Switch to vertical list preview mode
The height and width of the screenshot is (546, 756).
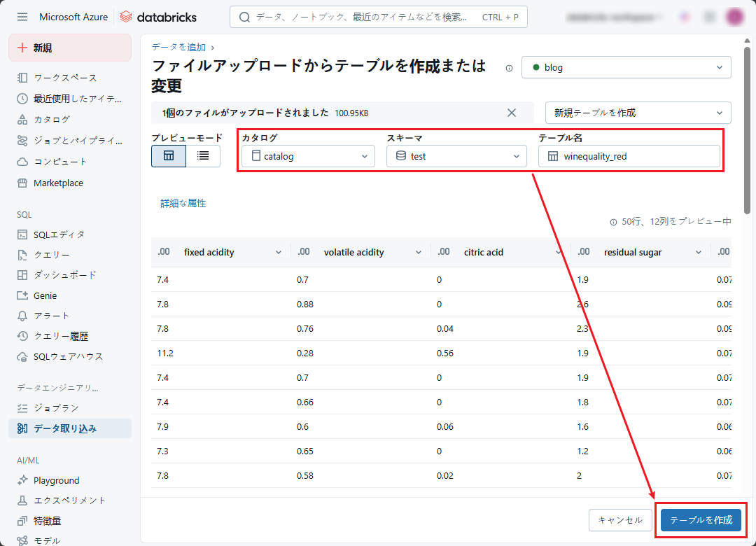(203, 156)
